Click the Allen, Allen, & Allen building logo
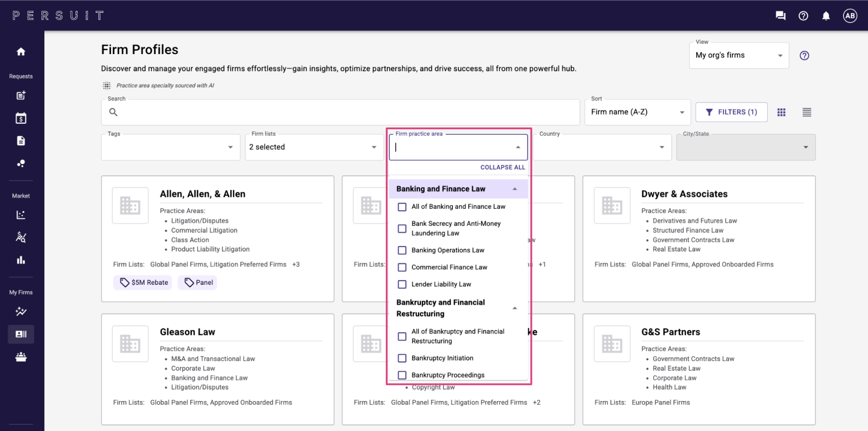This screenshot has width=868, height=431. click(x=130, y=206)
